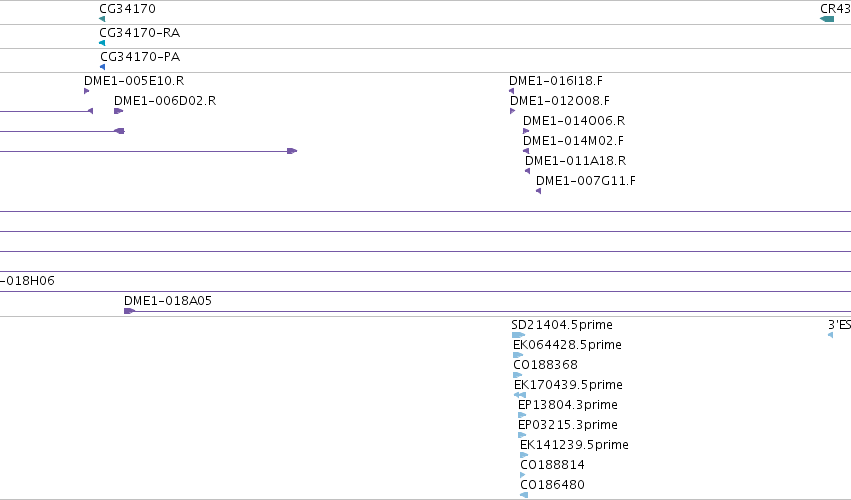Select the CG34170 gene label
Viewport: 851px width, 500px height.
point(127,9)
